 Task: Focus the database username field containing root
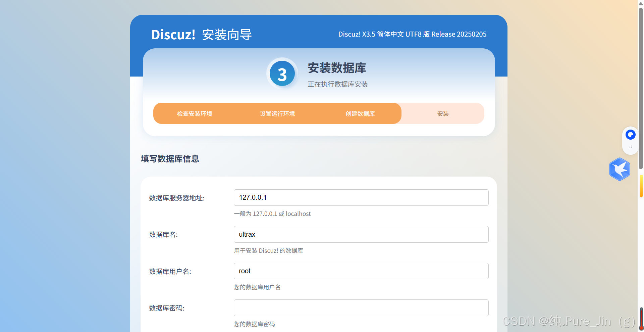pyautogui.click(x=361, y=271)
